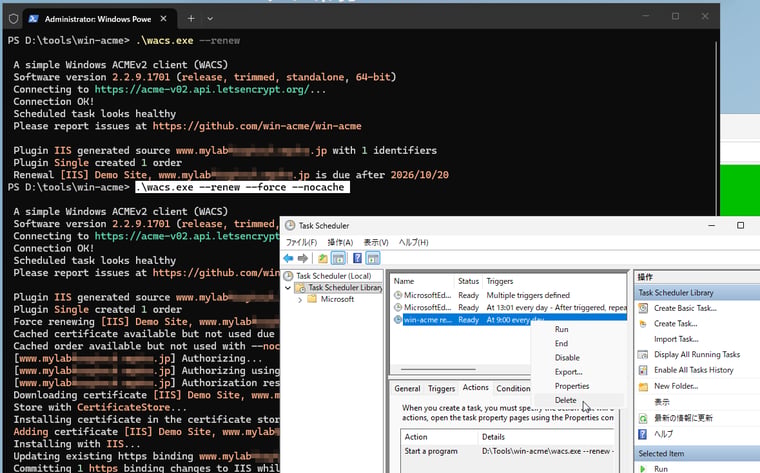Viewport: 760px width, 473px height.
Task: Click the green Run arrow icon under Selected Item
Action: (x=643, y=469)
